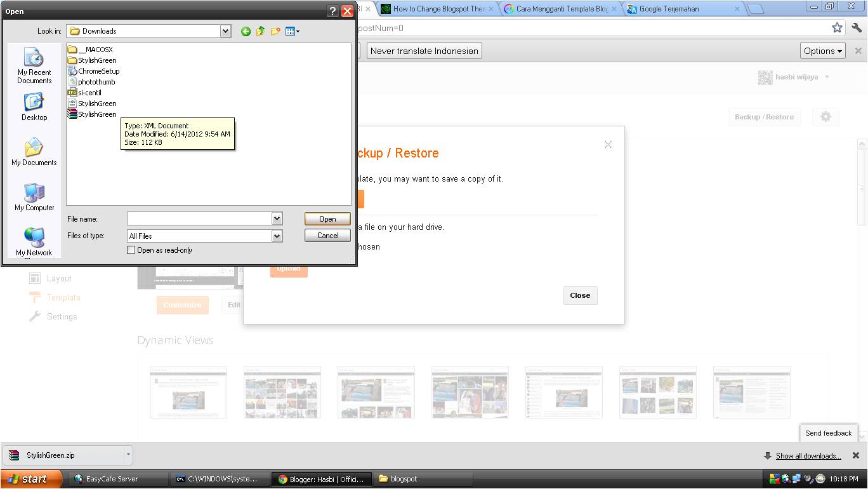Screen dimensions: 868x489
Task: Open translate bar Options dropdown
Action: coord(823,51)
